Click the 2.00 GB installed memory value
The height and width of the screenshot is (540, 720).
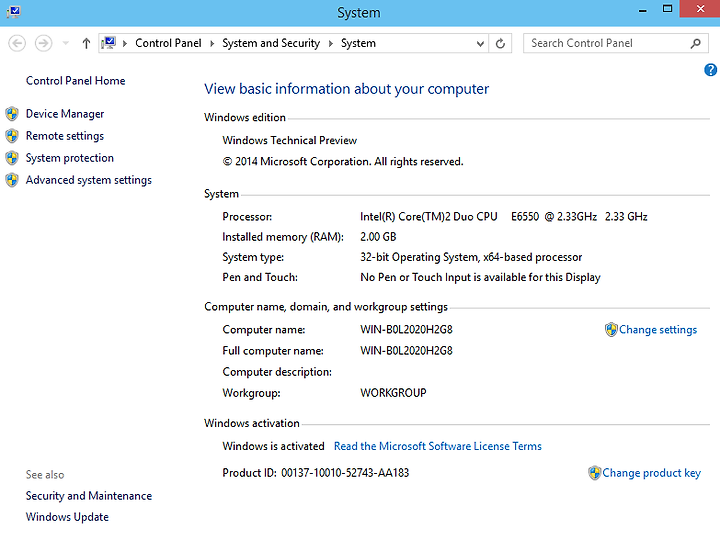coord(378,237)
